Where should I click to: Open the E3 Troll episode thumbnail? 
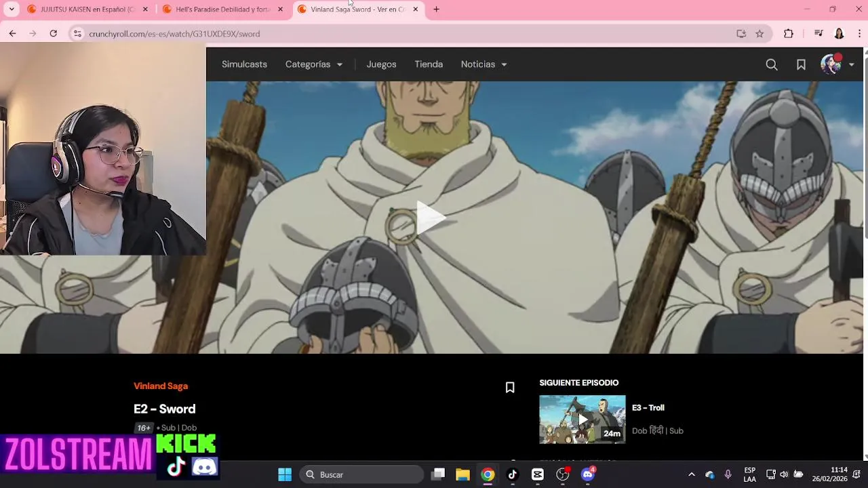[x=583, y=420]
